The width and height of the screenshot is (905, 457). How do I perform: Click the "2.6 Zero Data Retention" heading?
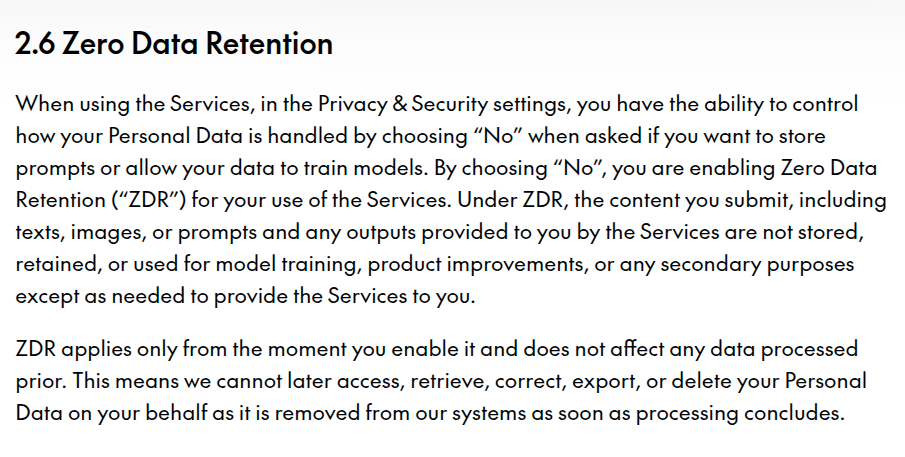click(x=174, y=44)
